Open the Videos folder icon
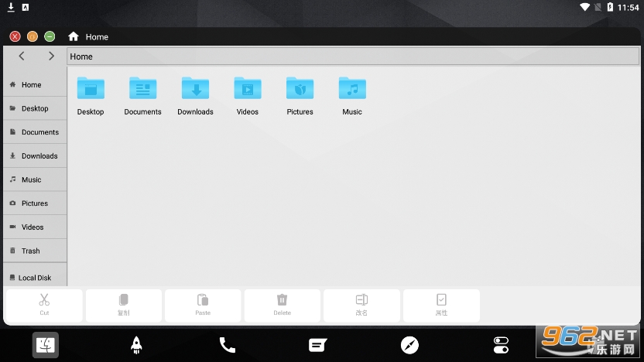 tap(248, 88)
